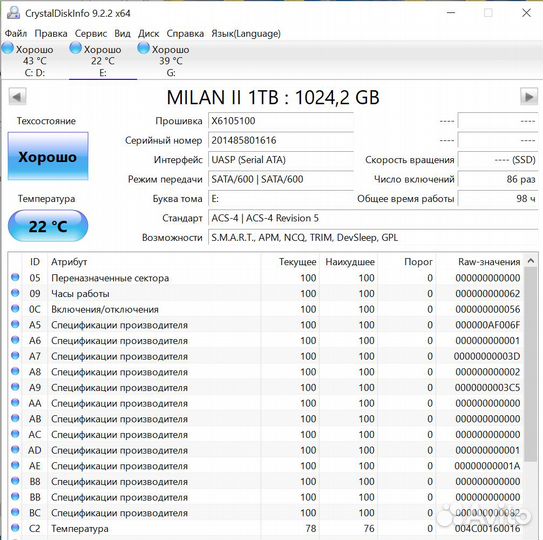Click raw value 004C00160016
The image size is (543, 540).
pyautogui.click(x=488, y=529)
